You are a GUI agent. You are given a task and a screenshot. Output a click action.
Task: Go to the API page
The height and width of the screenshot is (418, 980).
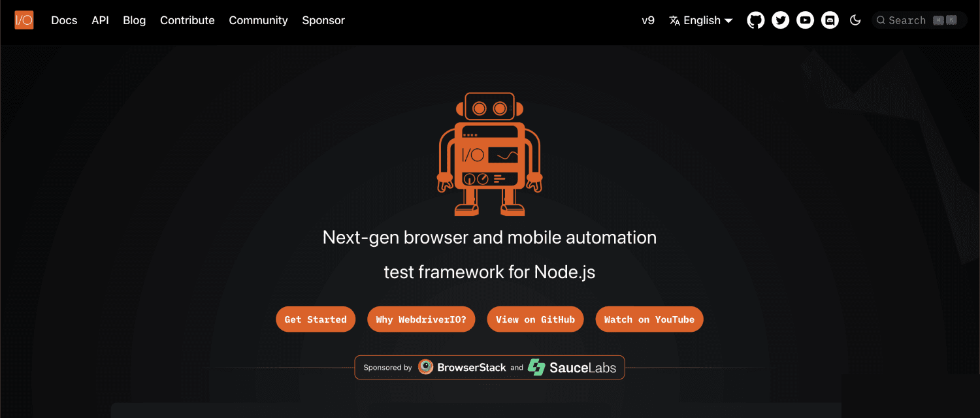click(100, 20)
